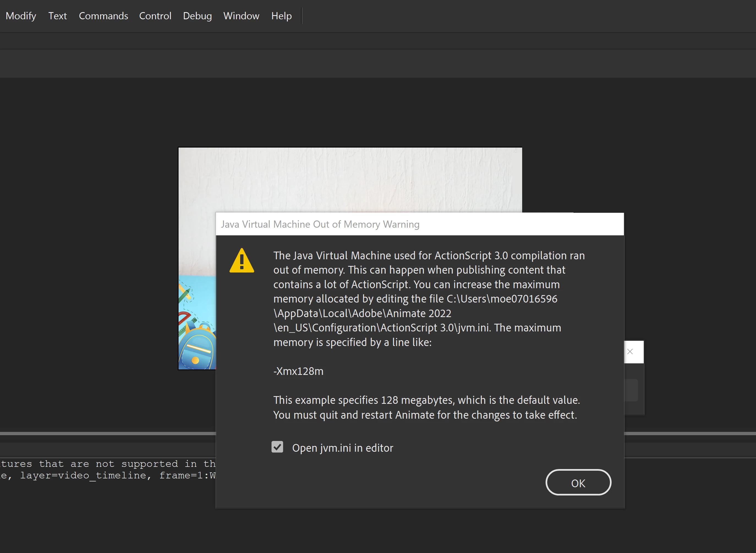
Task: Open the Text menu
Action: [57, 16]
